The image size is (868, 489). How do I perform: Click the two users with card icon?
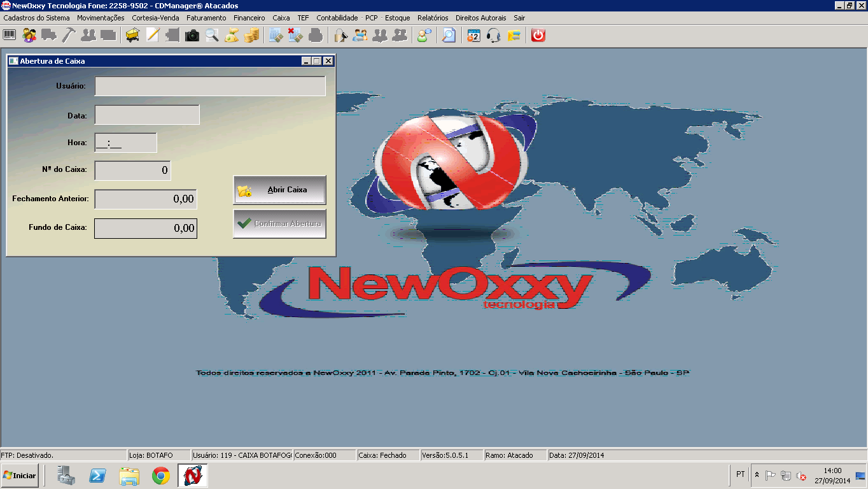coord(360,36)
